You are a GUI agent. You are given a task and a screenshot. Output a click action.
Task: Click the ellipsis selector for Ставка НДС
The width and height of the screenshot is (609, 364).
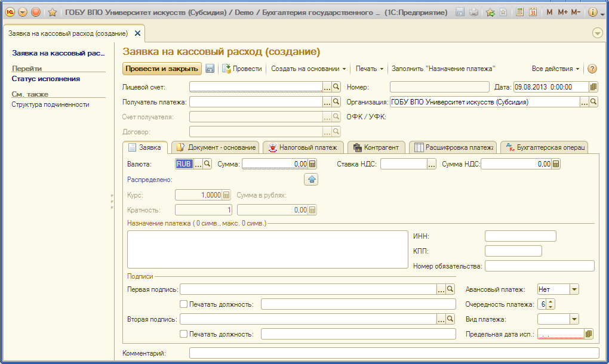click(432, 164)
